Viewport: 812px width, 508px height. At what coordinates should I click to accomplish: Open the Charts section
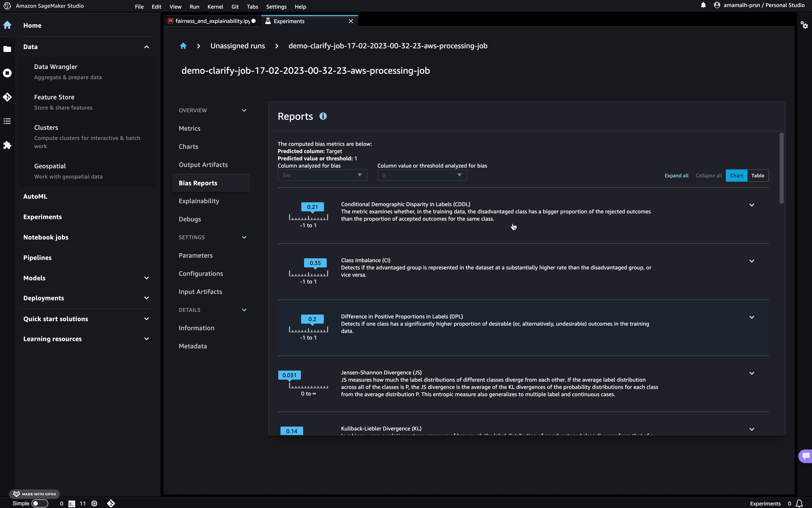188,147
